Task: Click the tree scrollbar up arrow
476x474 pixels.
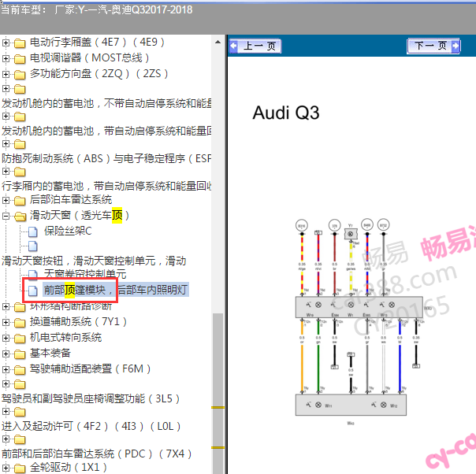Action: [218, 43]
